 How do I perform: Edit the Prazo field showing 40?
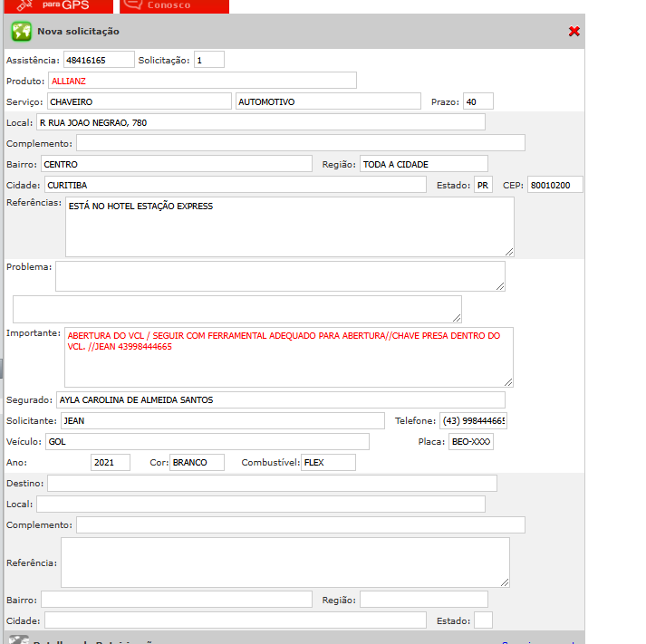[x=477, y=101]
